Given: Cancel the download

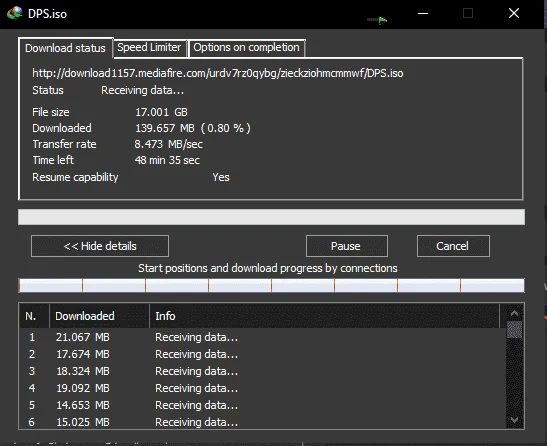Looking at the screenshot, I should point(453,246).
